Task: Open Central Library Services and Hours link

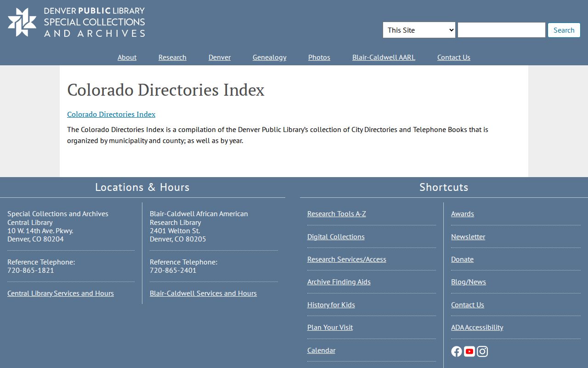Action: coord(61,293)
